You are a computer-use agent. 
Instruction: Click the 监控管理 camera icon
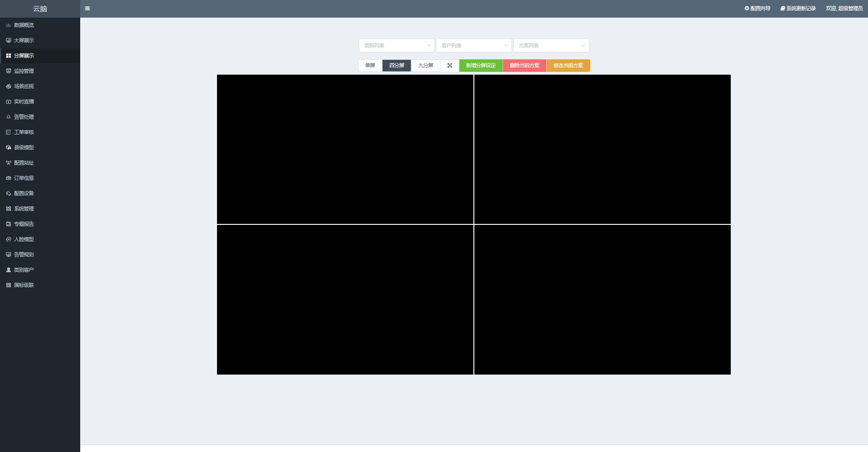[8, 71]
